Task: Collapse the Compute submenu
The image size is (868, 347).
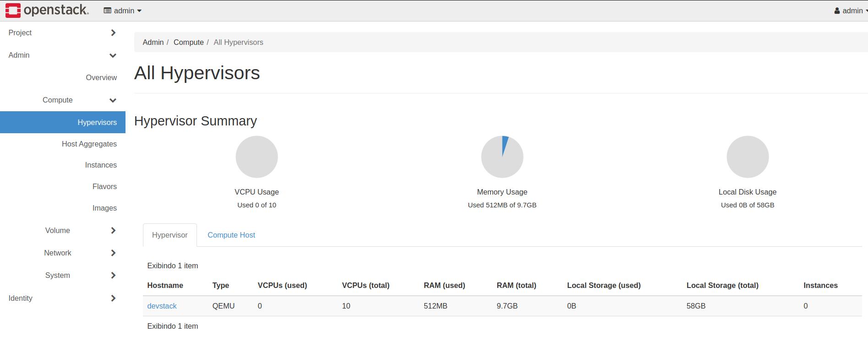Action: tap(79, 100)
